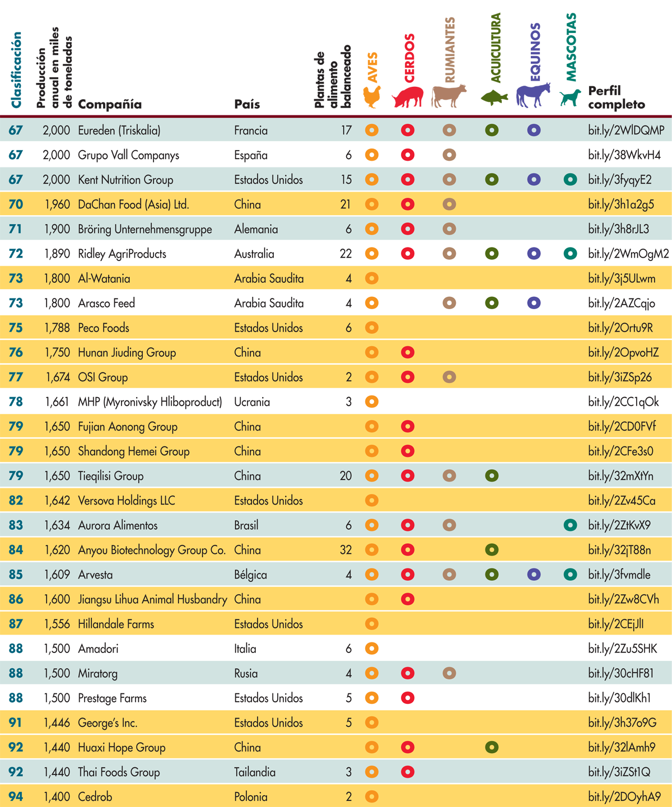Viewport: 672px width, 807px height.
Task: Click the green fish Acuicultura icon
Action: tap(494, 97)
